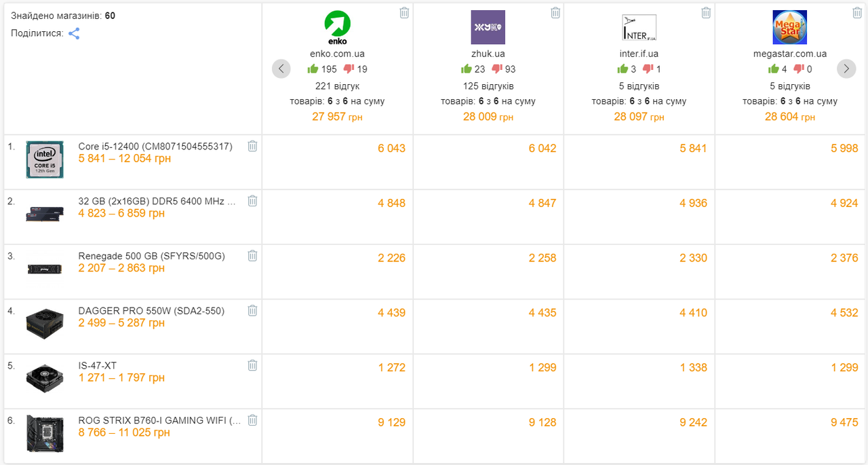Remove Core i5-12400 from the list
The width and height of the screenshot is (868, 465).
click(x=252, y=146)
